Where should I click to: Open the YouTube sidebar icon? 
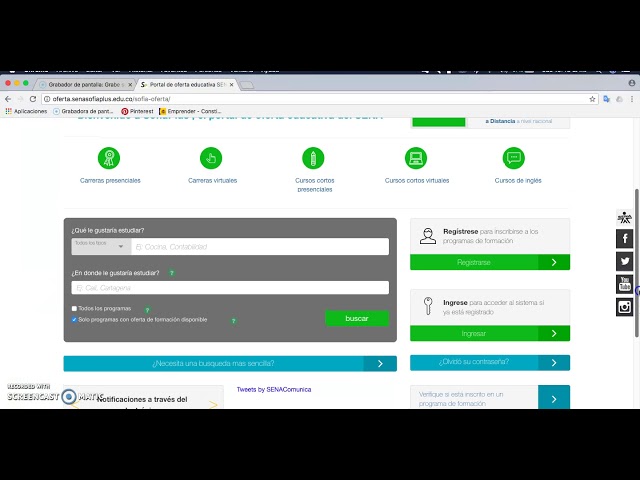pyautogui.click(x=624, y=284)
